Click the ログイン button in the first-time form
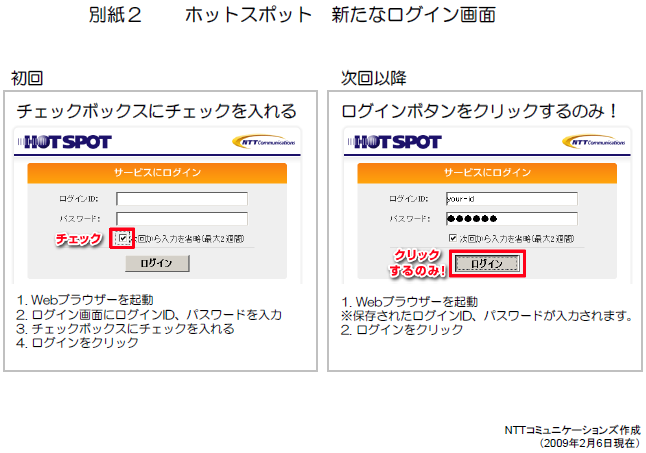646x453 pixels. (x=157, y=263)
